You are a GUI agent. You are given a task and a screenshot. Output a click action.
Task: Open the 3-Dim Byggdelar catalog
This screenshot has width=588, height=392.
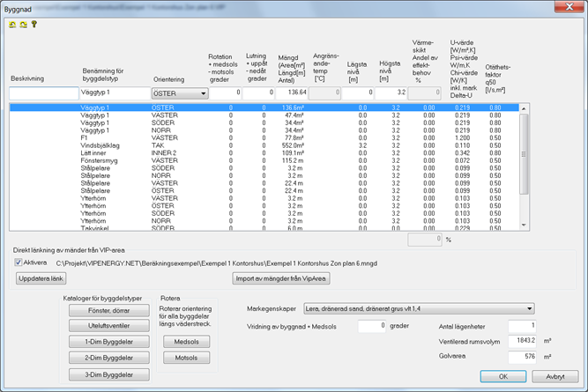[x=109, y=374]
